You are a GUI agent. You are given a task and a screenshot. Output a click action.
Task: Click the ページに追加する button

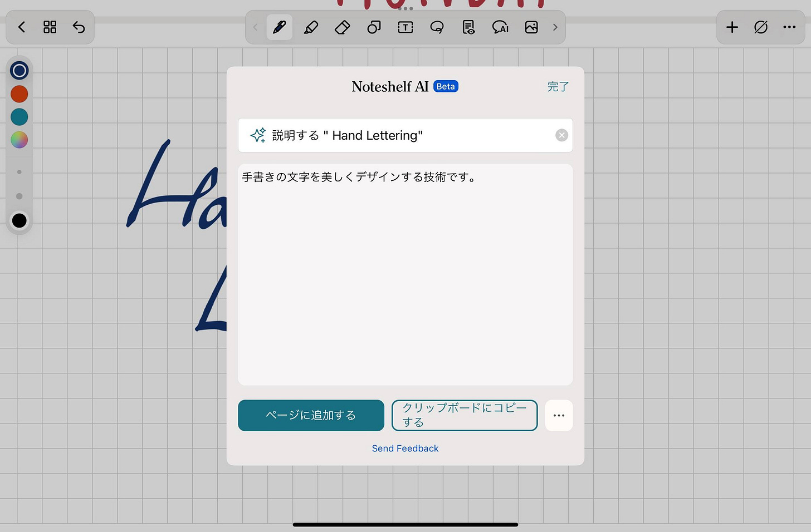[x=311, y=415]
